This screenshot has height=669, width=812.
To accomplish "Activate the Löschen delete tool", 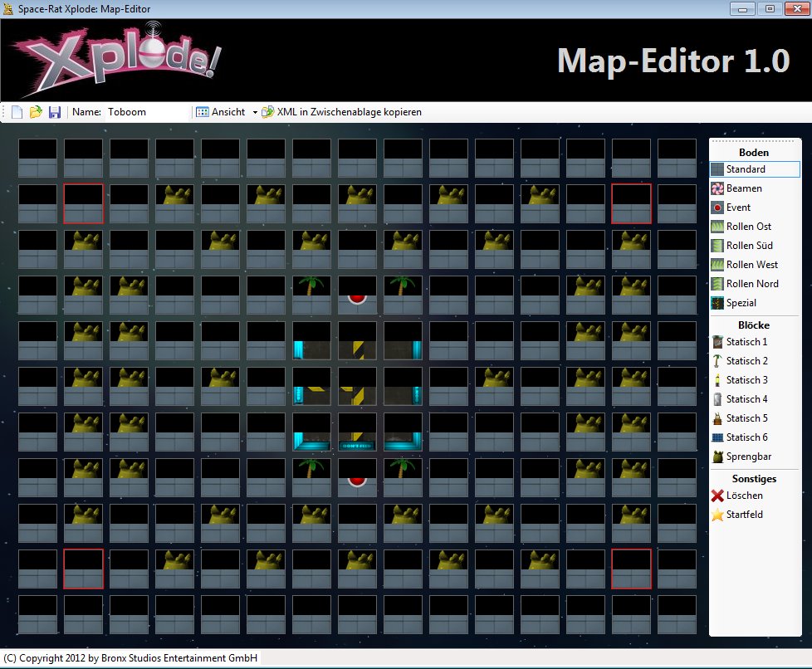I will (743, 496).
